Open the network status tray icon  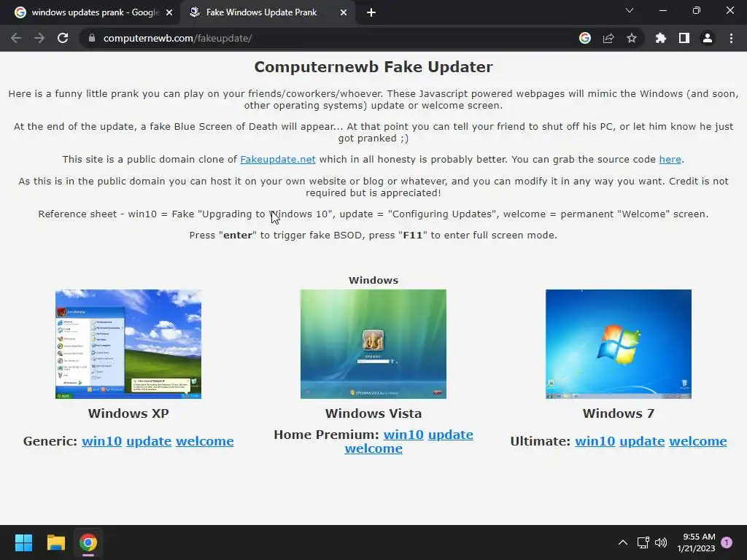[643, 542]
